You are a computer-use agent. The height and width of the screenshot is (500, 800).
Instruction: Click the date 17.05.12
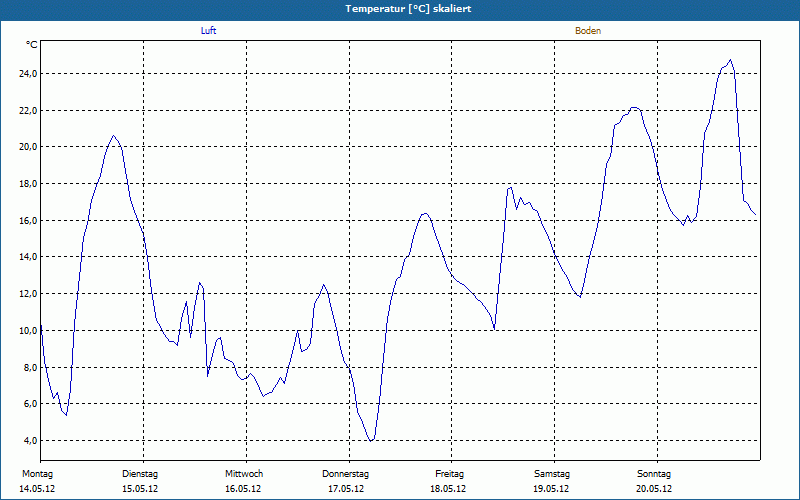(x=346, y=489)
